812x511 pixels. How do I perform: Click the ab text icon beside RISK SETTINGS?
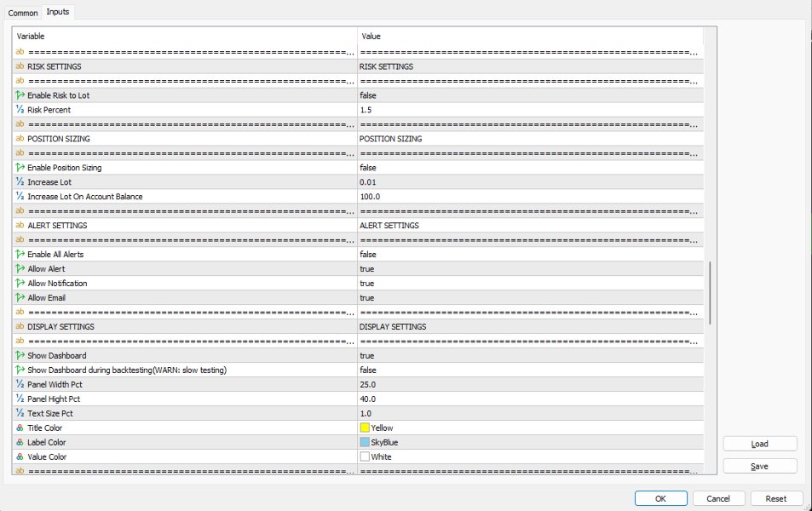click(20, 66)
